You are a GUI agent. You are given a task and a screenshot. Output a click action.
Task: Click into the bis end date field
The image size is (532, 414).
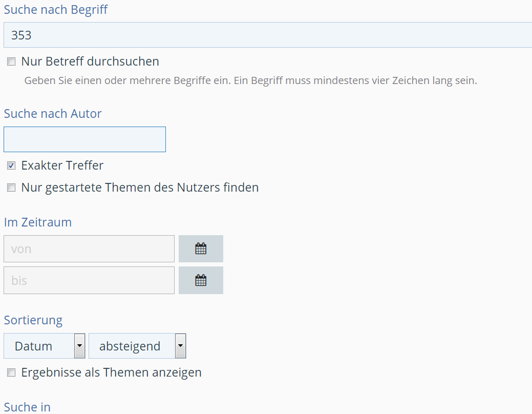[89, 280]
